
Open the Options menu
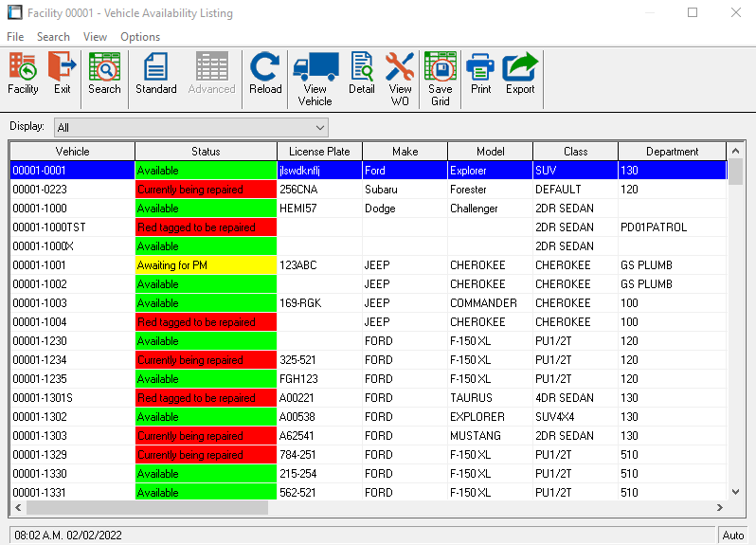pos(140,37)
